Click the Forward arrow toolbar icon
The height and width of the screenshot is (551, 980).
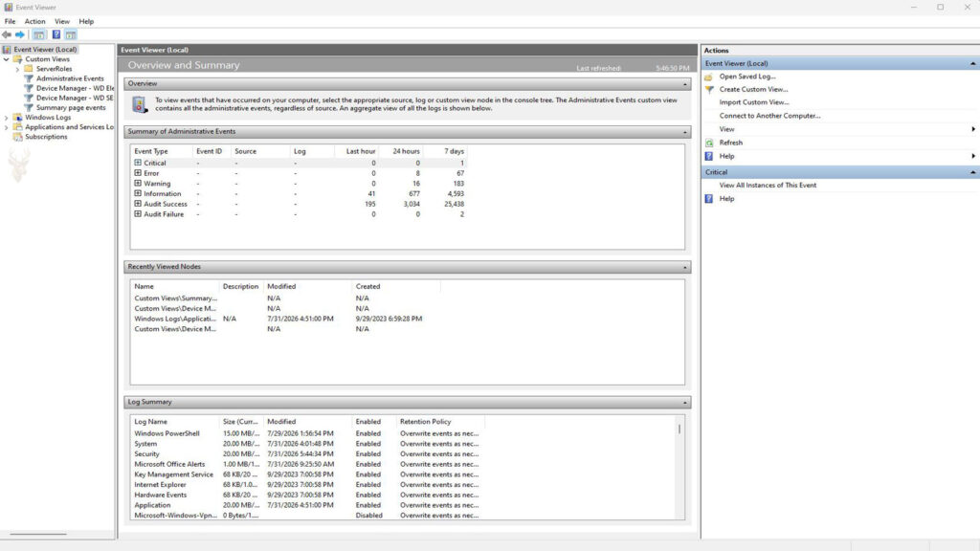[x=20, y=34]
